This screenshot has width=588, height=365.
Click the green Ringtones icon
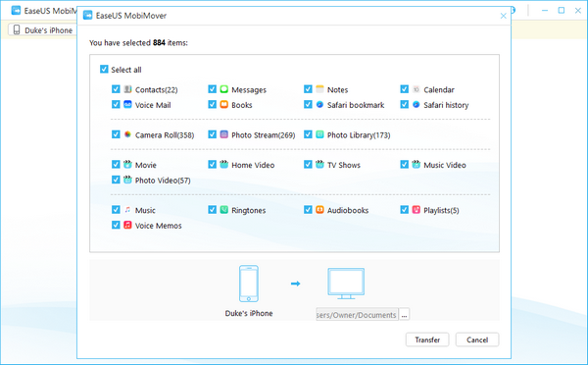pos(223,210)
